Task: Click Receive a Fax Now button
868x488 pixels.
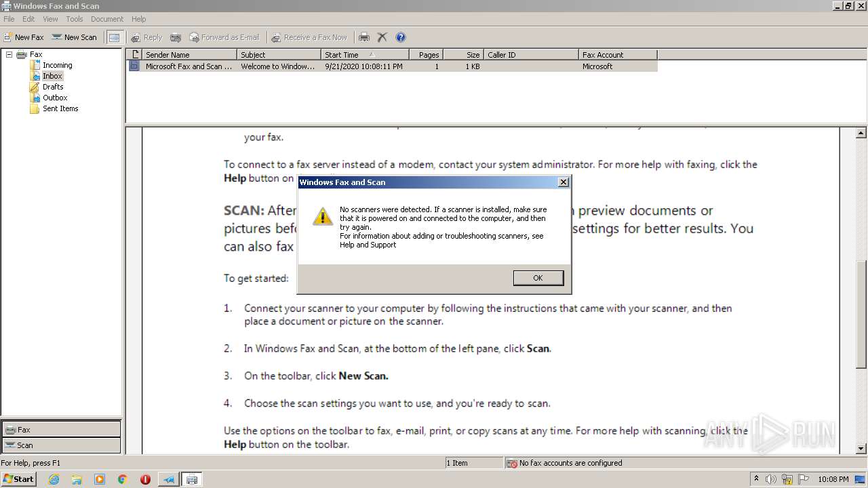Action: click(309, 37)
